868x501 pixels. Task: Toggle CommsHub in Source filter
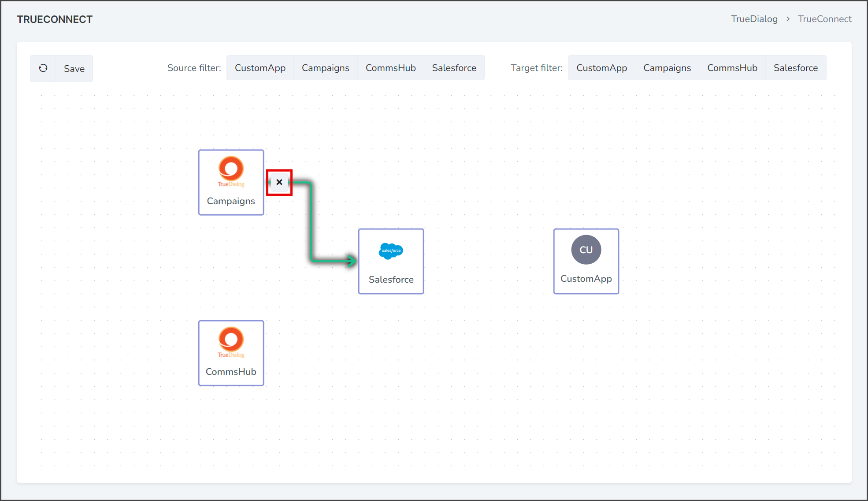click(x=390, y=68)
